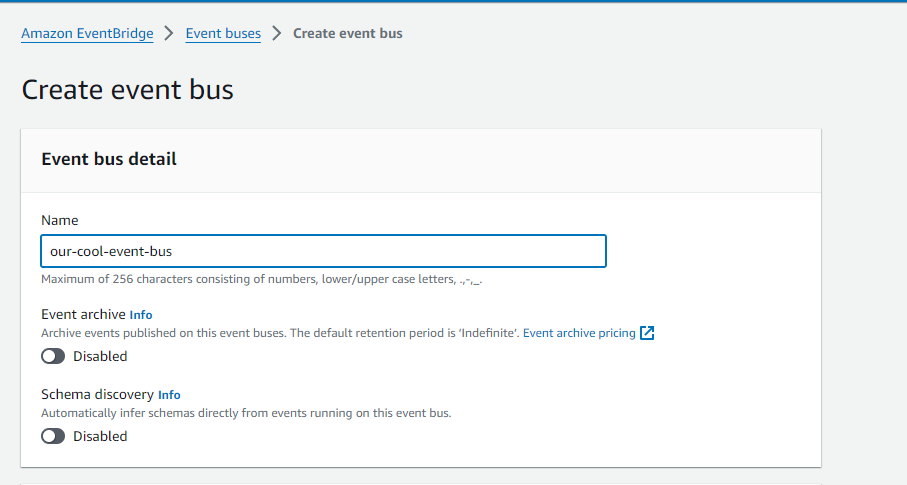Screen dimensions: 907x485
Task: Enable the Event archive toggle
Action: 53,356
